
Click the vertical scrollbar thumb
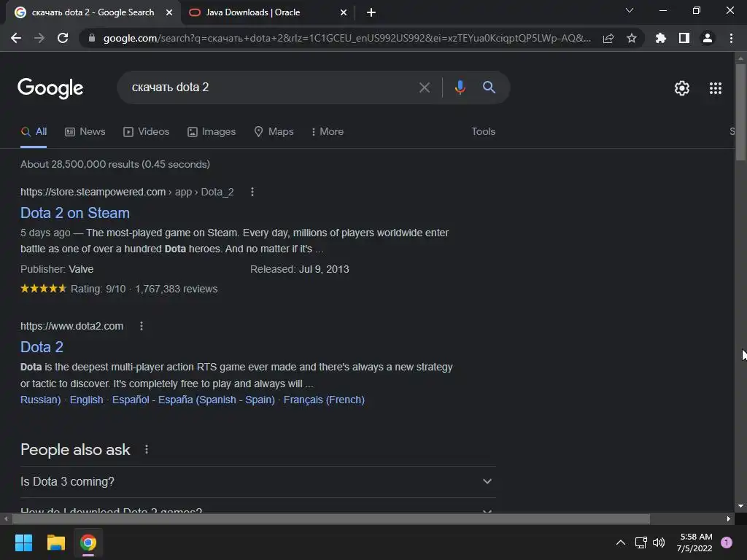[x=740, y=112]
